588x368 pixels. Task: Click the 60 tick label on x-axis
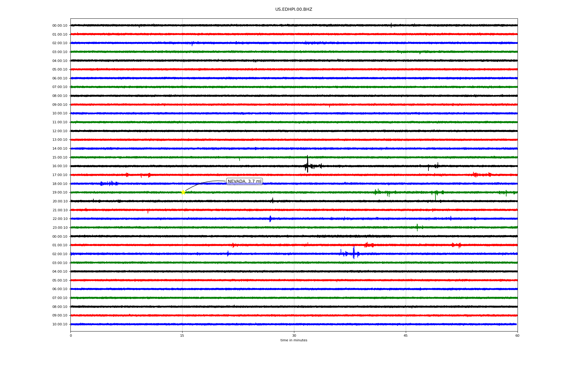(517, 335)
